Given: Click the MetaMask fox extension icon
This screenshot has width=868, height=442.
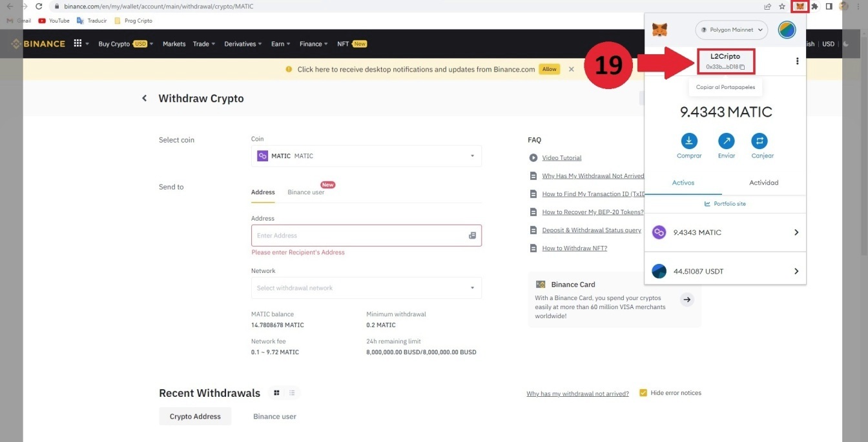Looking at the screenshot, I should (800, 6).
